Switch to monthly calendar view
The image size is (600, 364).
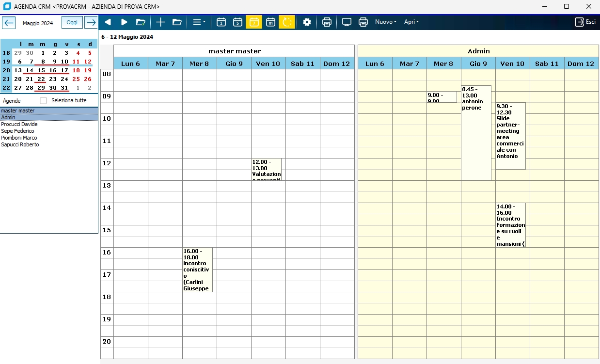[x=271, y=22]
